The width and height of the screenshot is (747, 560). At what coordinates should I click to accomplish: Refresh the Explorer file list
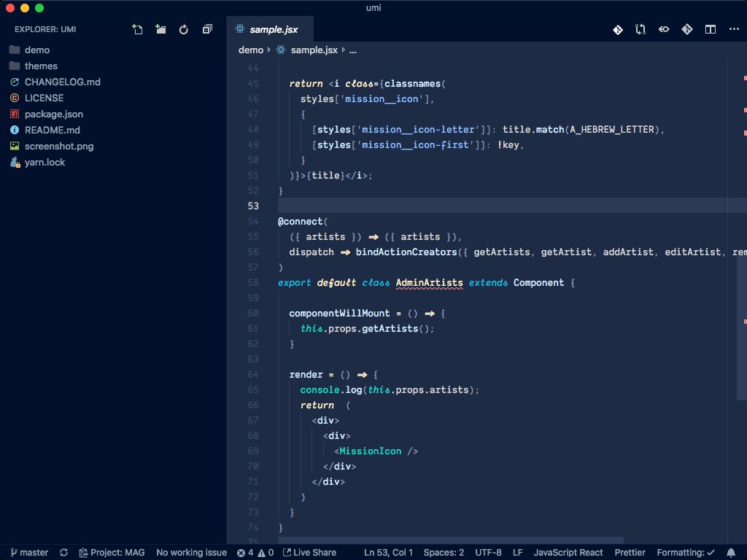pos(183,29)
